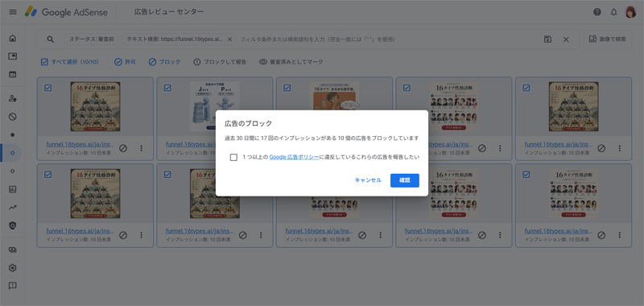Viewport: 644px width, 306px height.
Task: Open the Payments sidebar icon
Action: 13,250
